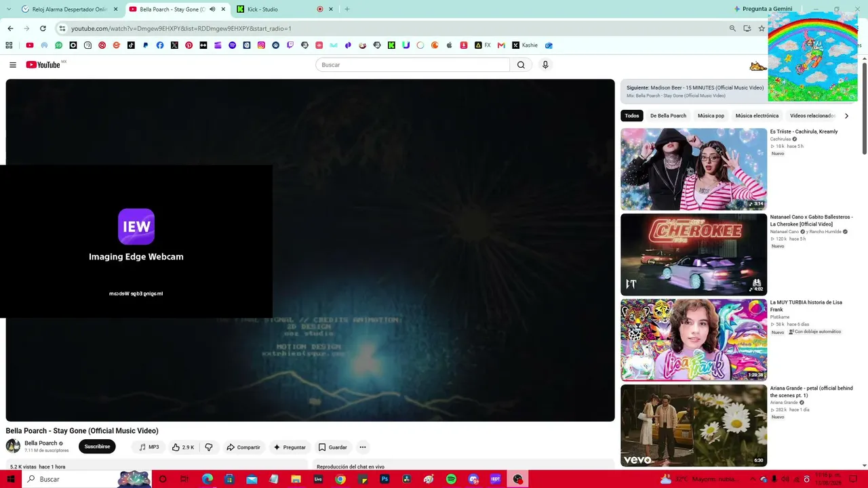Viewport: 868px width, 488px height.
Task: Open the Bella Poarch channel name link
Action: pos(41,443)
